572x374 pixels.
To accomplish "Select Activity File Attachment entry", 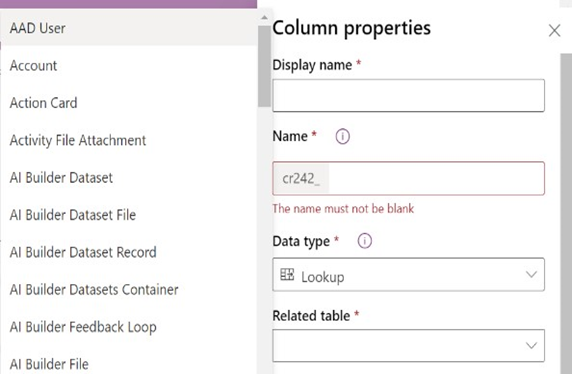I will click(128, 140).
